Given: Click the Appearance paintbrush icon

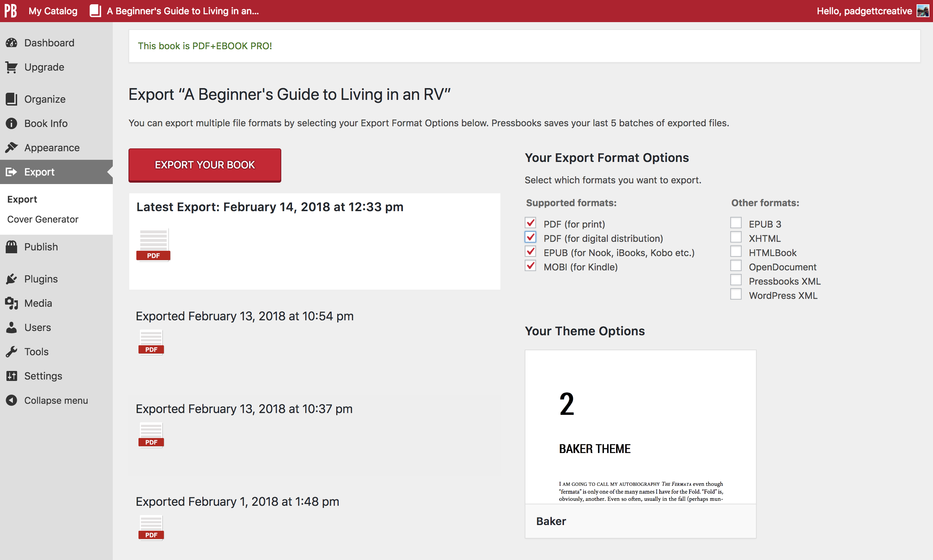Looking at the screenshot, I should [x=12, y=148].
